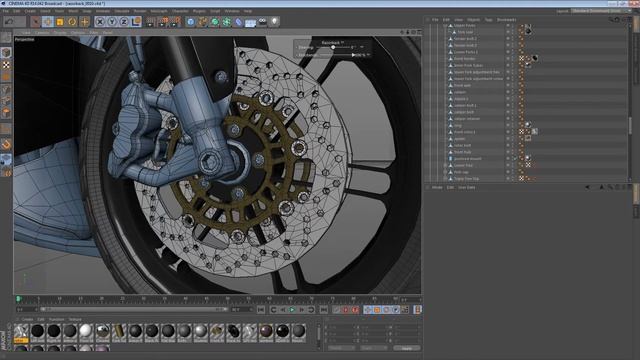Toggle visibility dot for Fork seal
This screenshot has width=640, height=360.
(508, 31)
